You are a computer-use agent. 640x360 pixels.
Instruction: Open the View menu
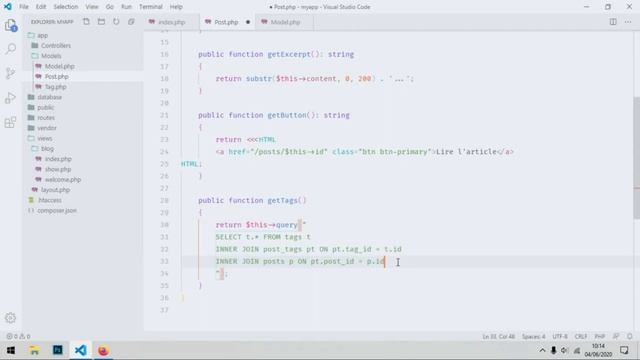[x=92, y=7]
